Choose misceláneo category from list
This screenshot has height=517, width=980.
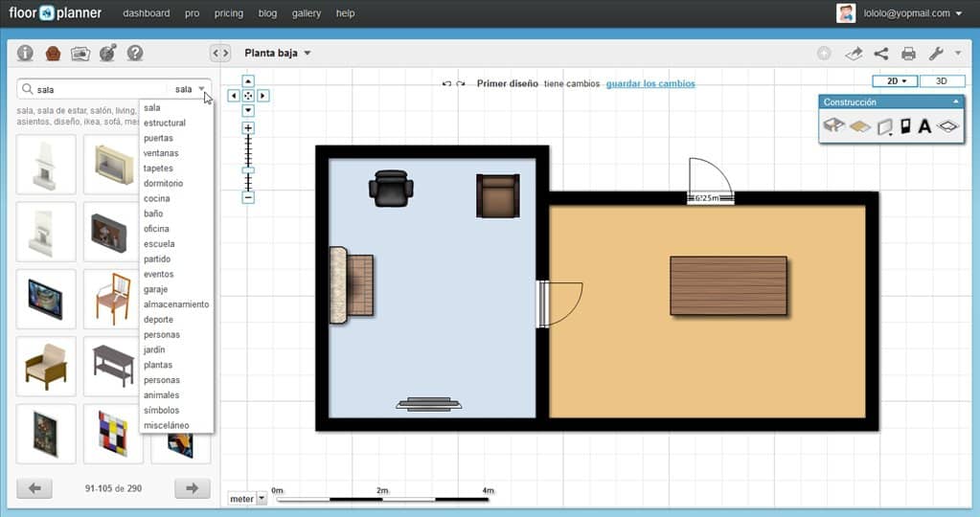167,425
